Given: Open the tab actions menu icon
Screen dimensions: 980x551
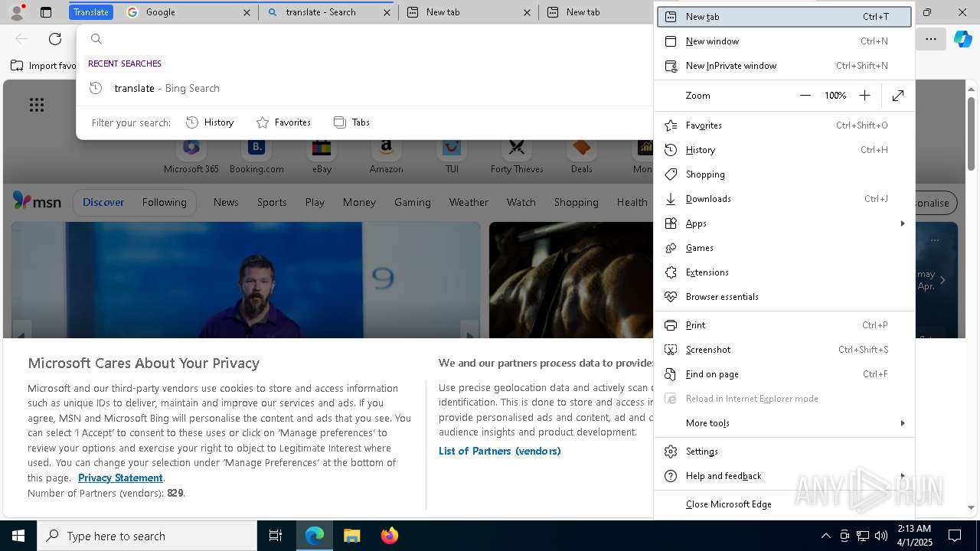Looking at the screenshot, I should pos(46,12).
